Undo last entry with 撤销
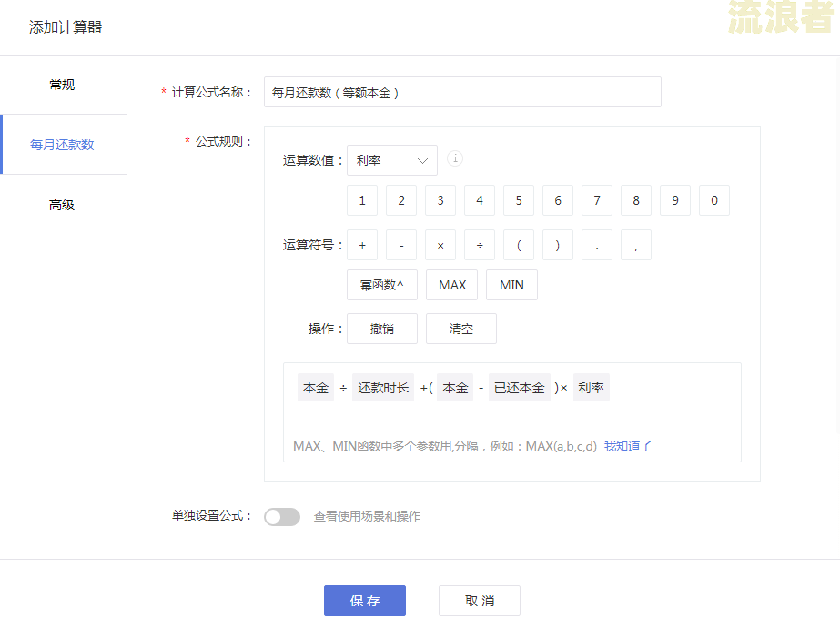The width and height of the screenshot is (840, 639). click(x=382, y=329)
